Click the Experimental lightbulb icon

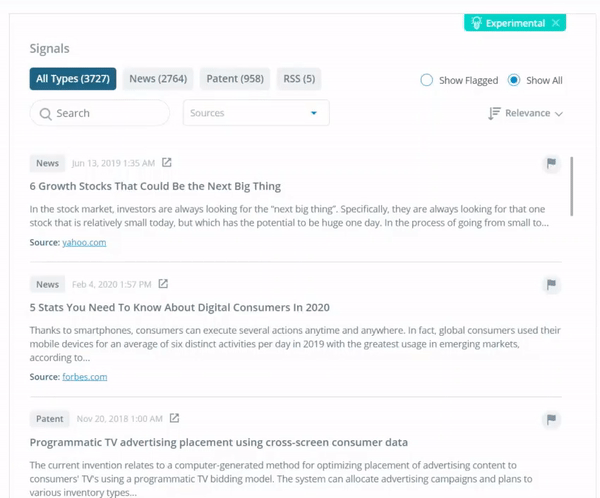point(477,23)
